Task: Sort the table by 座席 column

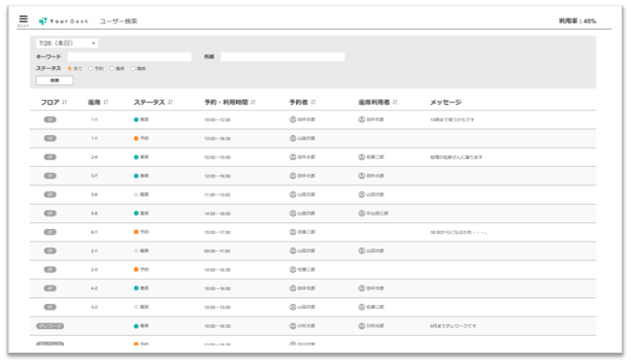Action: (106, 102)
